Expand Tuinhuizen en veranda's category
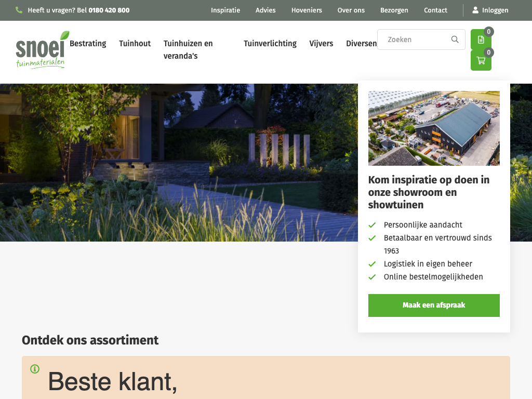 pos(188,49)
